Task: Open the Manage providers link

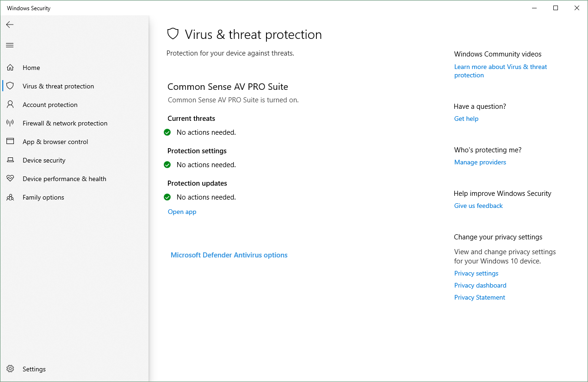Action: pyautogui.click(x=480, y=162)
